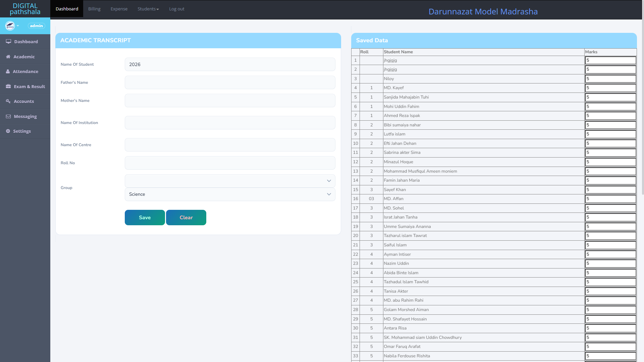Click the Father's Name input field

(230, 82)
